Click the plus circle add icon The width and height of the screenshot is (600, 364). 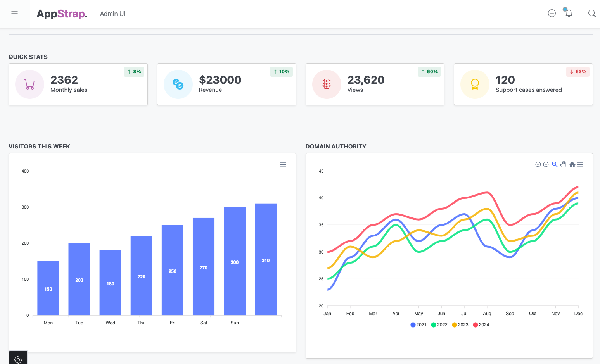pos(552,13)
